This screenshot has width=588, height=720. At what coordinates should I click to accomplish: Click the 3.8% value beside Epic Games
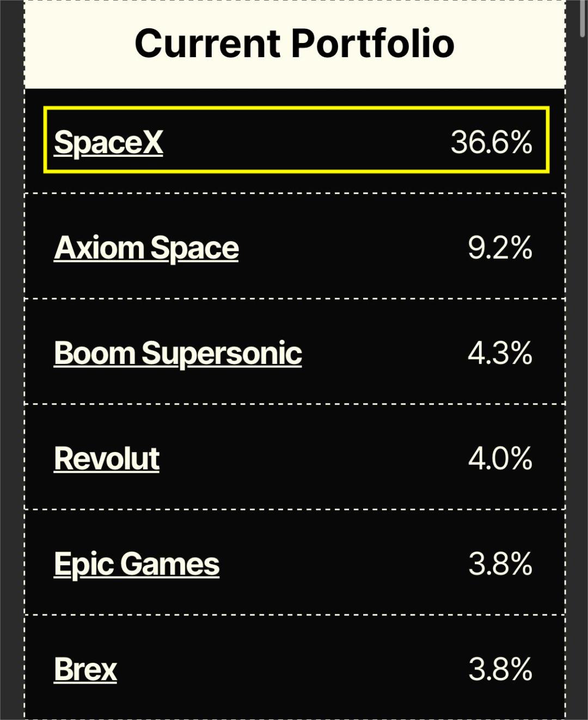click(500, 564)
